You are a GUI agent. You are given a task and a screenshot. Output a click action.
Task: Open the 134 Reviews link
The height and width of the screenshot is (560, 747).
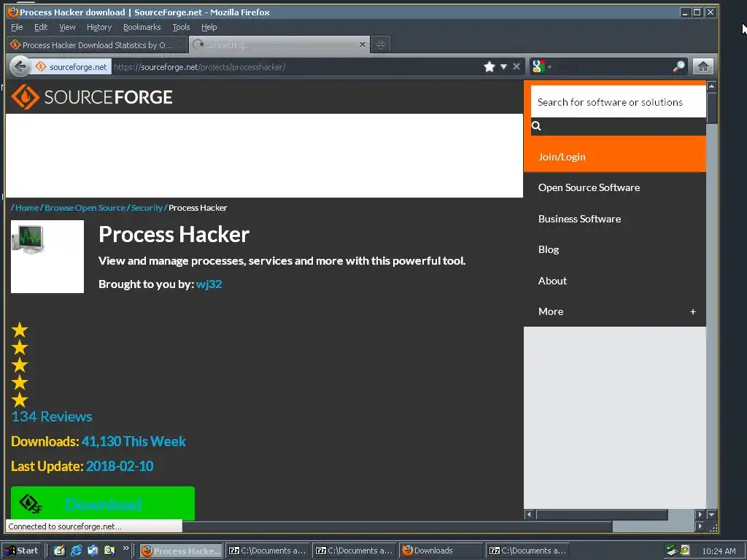(x=52, y=416)
